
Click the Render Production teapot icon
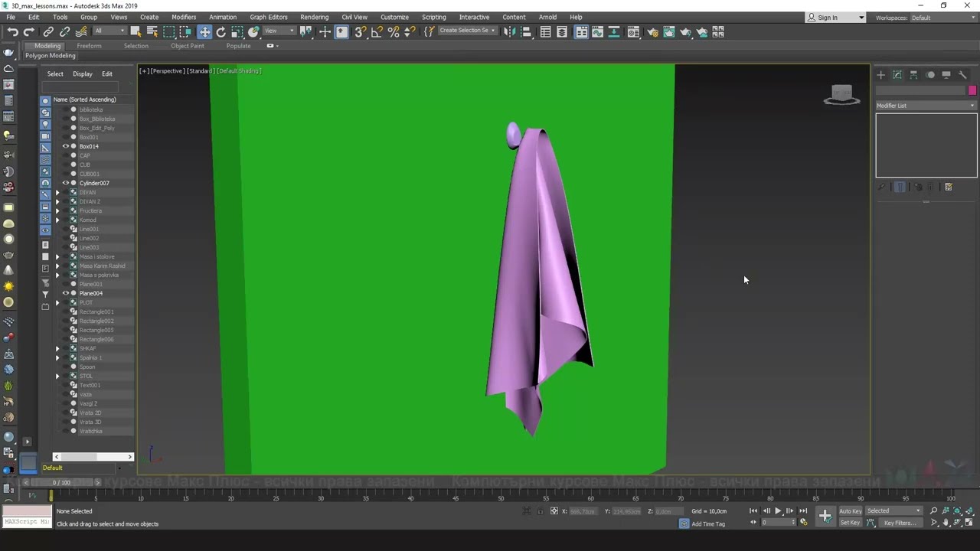(x=685, y=31)
